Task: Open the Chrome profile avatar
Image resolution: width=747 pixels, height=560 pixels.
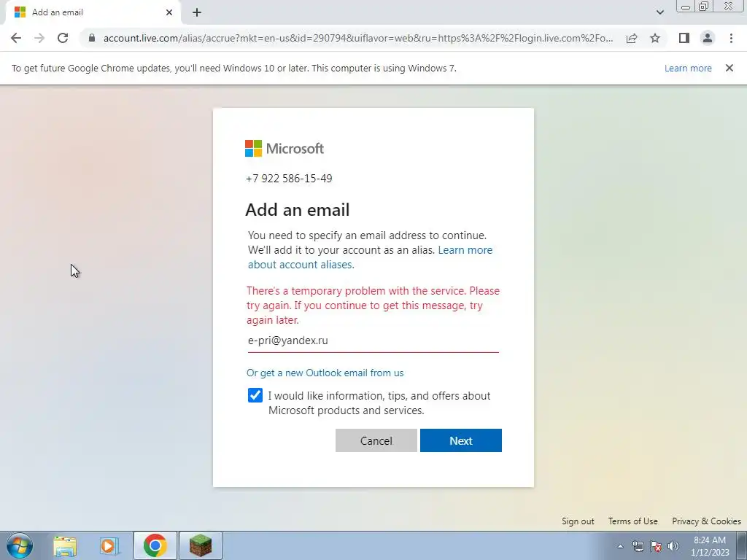Action: 708,38
